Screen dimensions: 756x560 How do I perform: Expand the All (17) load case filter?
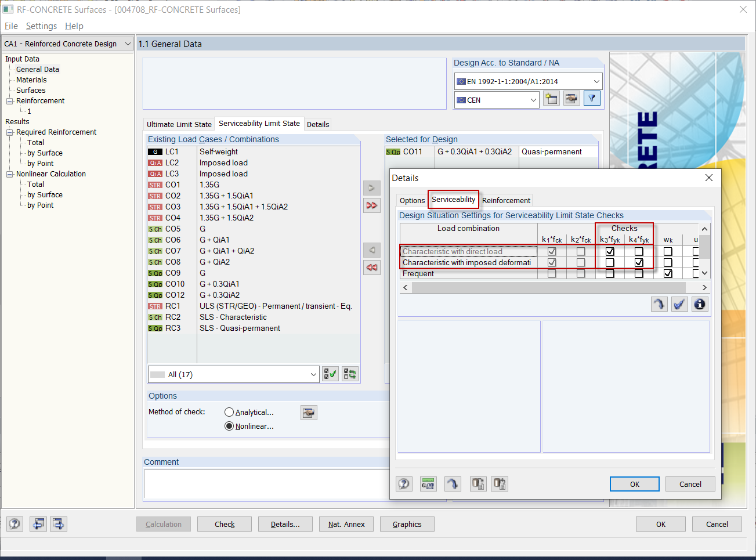click(313, 374)
